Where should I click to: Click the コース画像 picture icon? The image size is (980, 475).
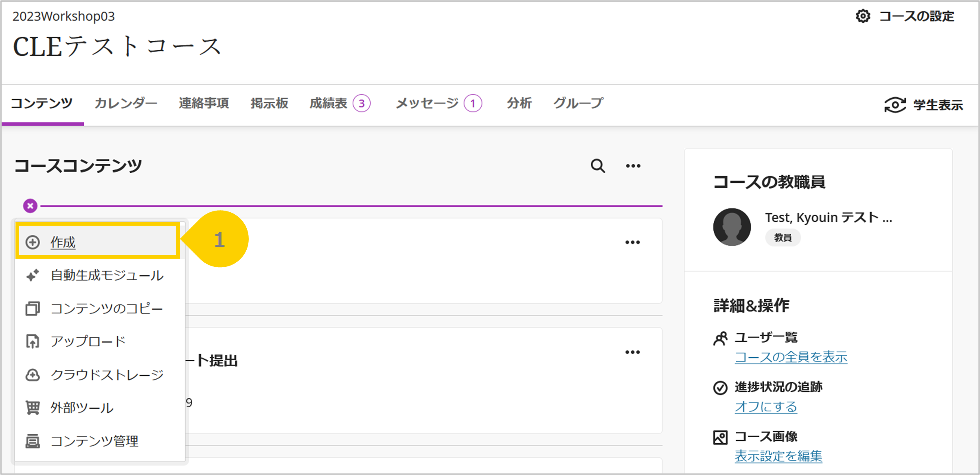(x=720, y=438)
